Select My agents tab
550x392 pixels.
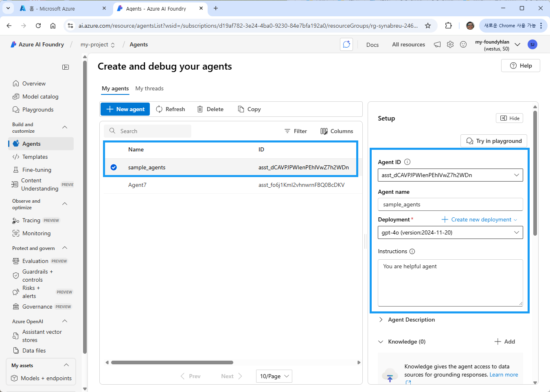[115, 88]
